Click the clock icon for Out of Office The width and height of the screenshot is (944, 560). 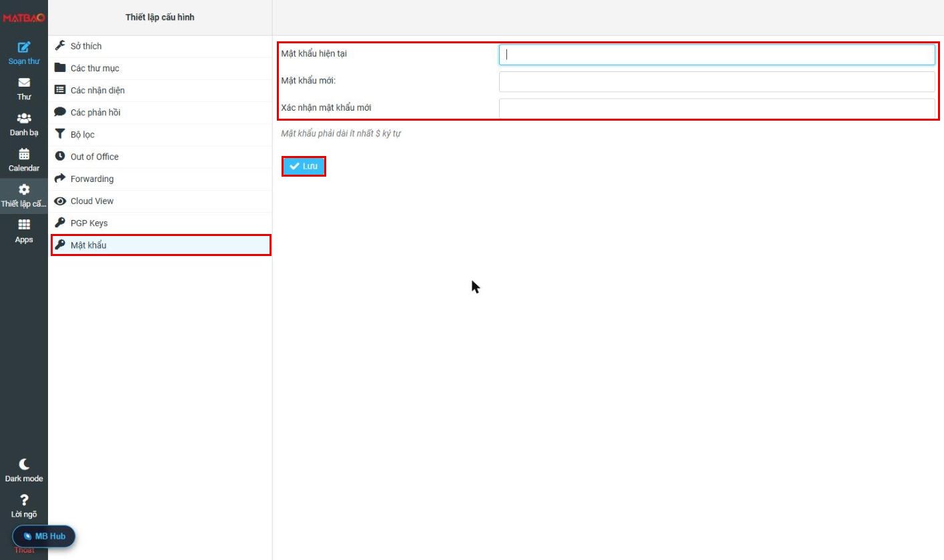(60, 157)
